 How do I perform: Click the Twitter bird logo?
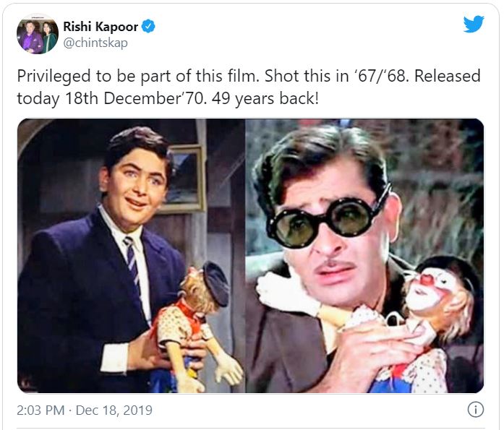tap(474, 25)
